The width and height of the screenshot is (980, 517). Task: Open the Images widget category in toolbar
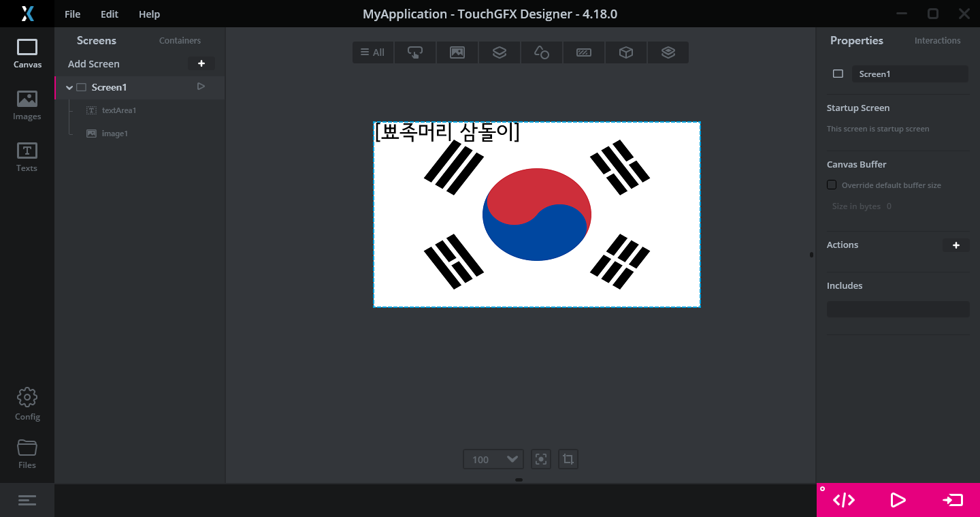coord(457,52)
